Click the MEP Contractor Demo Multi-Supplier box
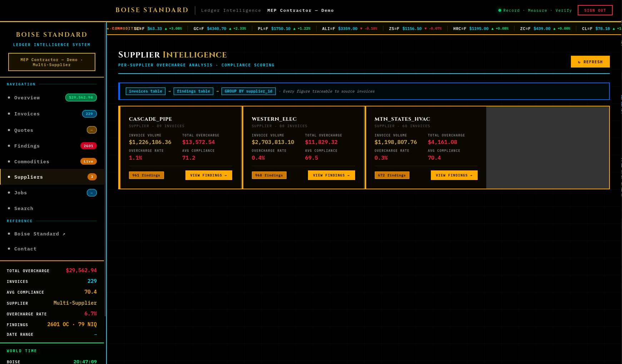622x364 pixels. click(52, 62)
